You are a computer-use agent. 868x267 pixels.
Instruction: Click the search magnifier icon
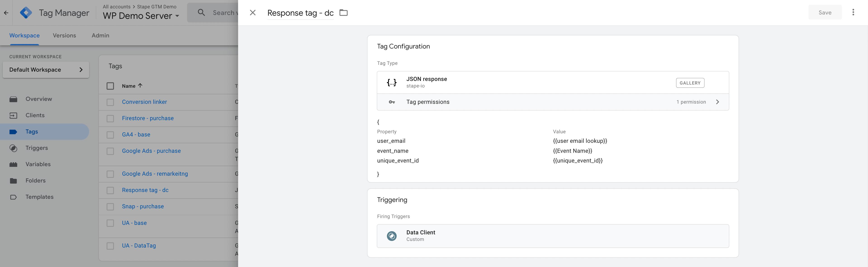201,12
